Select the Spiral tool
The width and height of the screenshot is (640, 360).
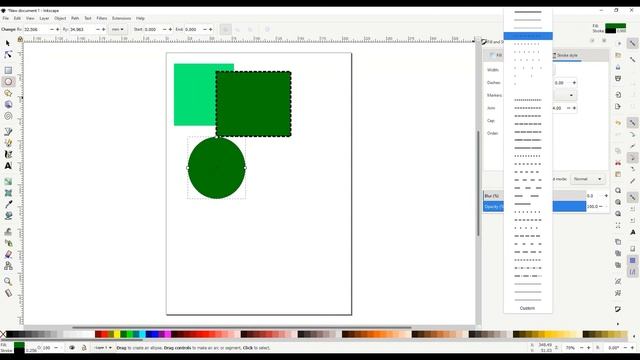(x=8, y=116)
